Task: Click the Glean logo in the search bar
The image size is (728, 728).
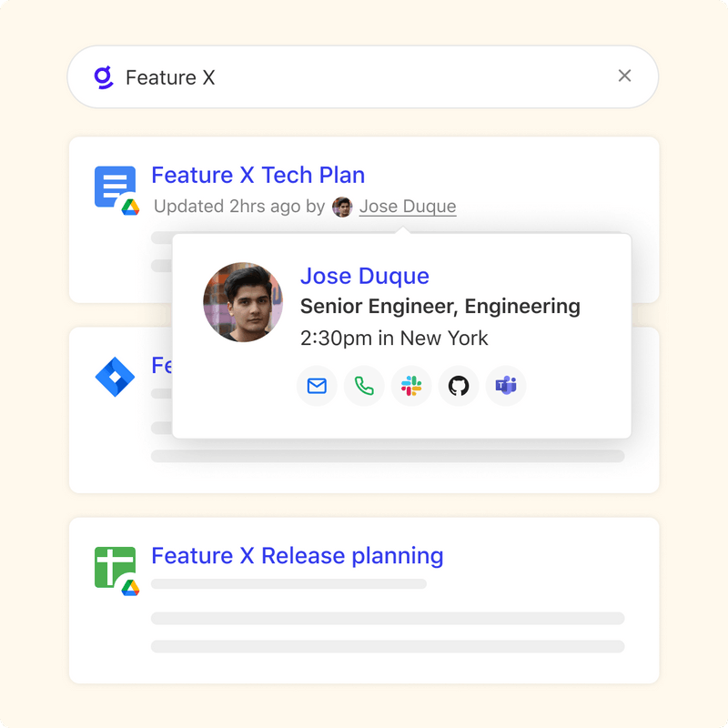Action: 104,76
